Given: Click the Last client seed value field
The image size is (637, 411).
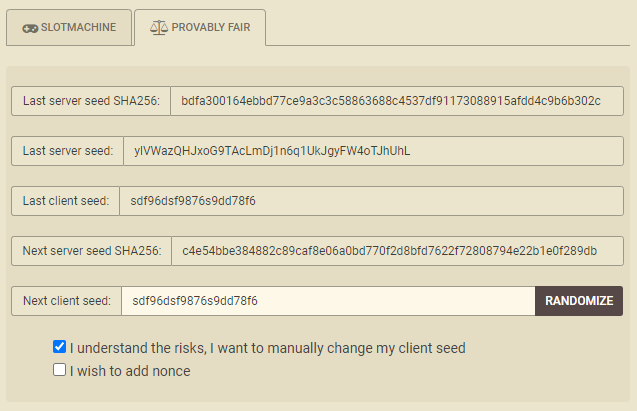Looking at the screenshot, I should click(370, 201).
